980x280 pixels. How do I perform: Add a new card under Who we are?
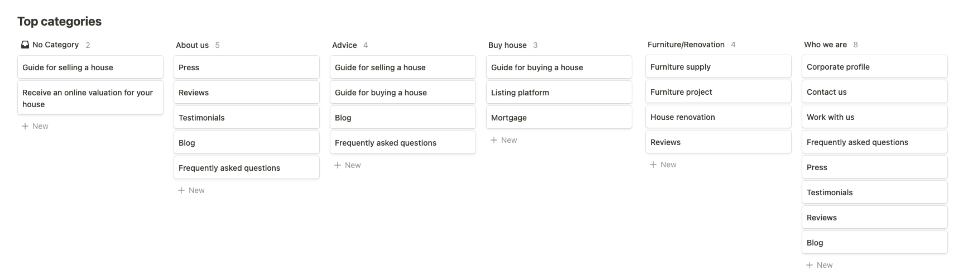click(x=819, y=265)
